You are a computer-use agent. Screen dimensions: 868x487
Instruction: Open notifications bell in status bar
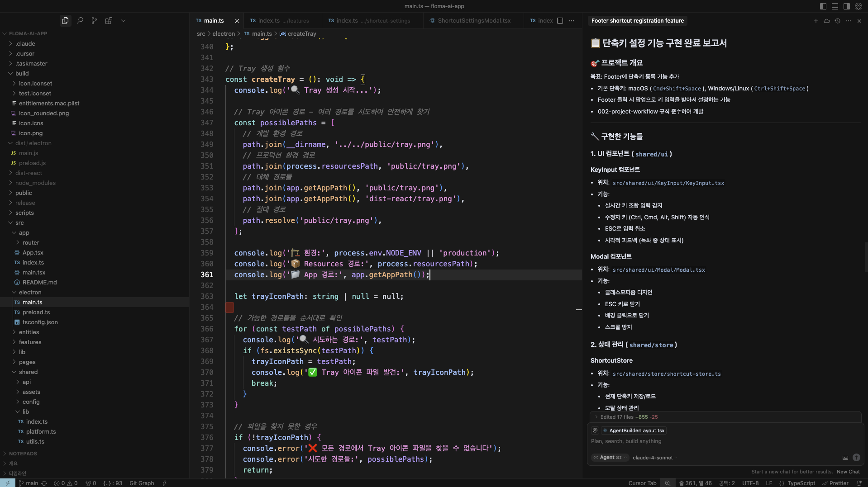click(859, 483)
